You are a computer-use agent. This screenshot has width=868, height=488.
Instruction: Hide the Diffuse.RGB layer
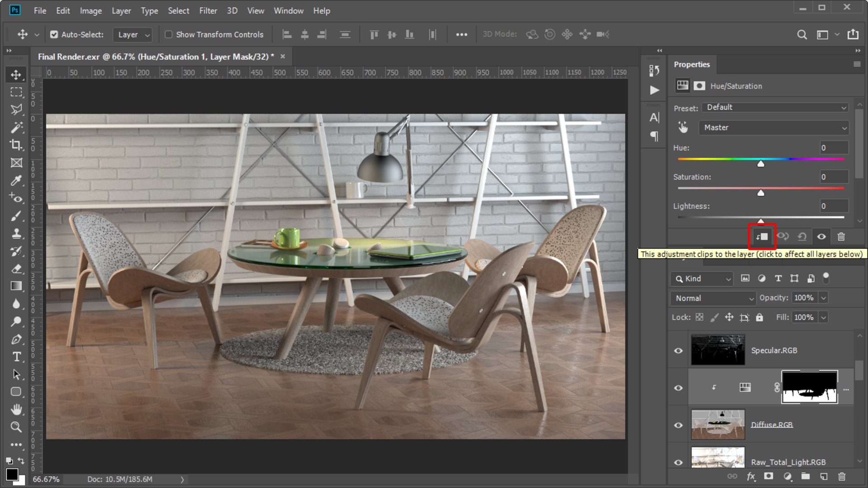pyautogui.click(x=678, y=425)
